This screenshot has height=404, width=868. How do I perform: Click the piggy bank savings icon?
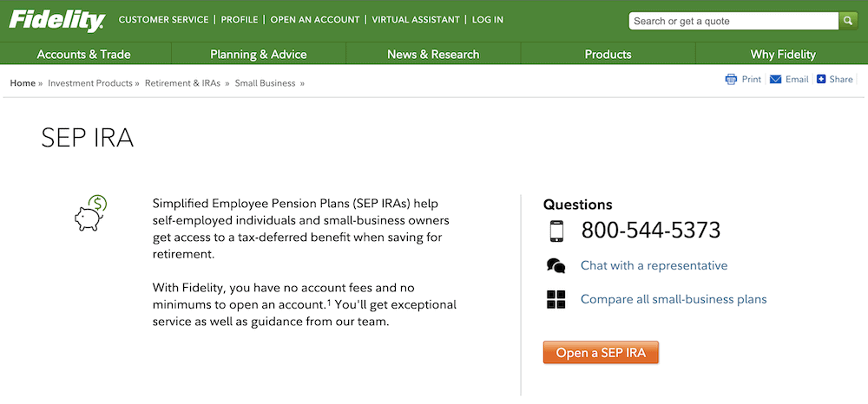(x=90, y=213)
